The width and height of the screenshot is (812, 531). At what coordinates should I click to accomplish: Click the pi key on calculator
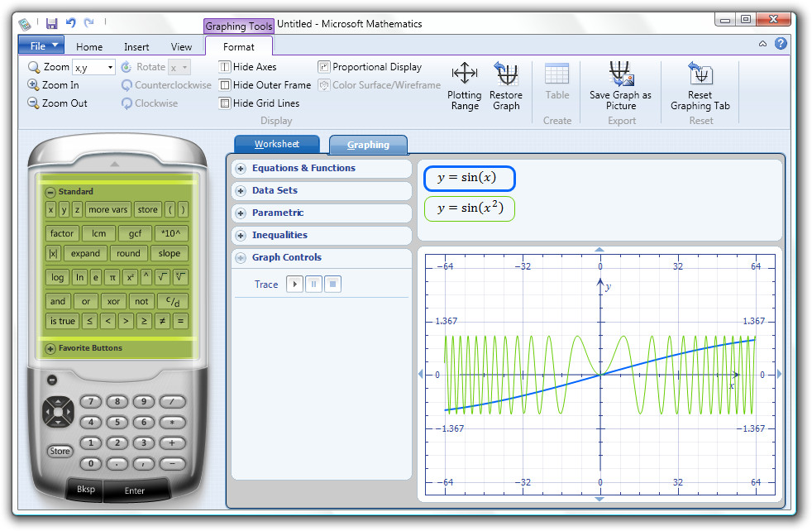pyautogui.click(x=112, y=277)
